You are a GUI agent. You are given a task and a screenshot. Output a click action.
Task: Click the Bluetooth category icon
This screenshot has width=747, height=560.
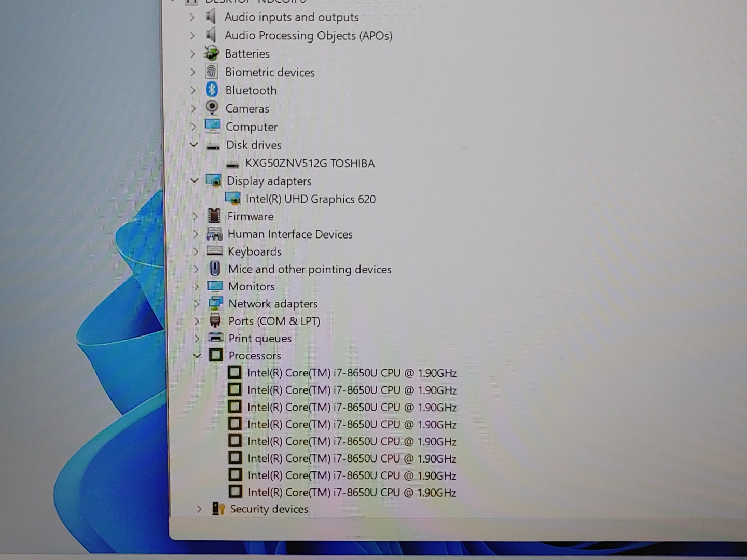[212, 90]
